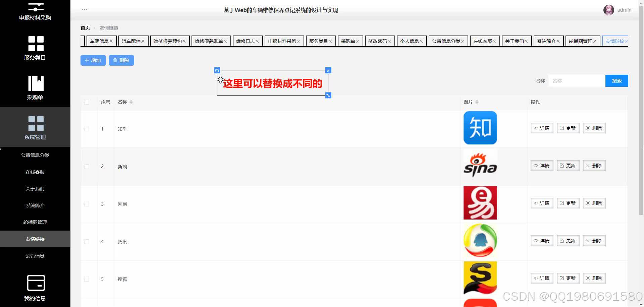This screenshot has width=644, height=307.
Task: Close the 维修保养账单 tab
Action: [x=225, y=41]
